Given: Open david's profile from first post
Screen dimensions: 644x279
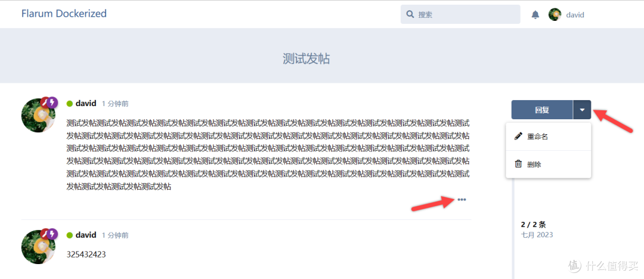Looking at the screenshot, I should [x=86, y=103].
